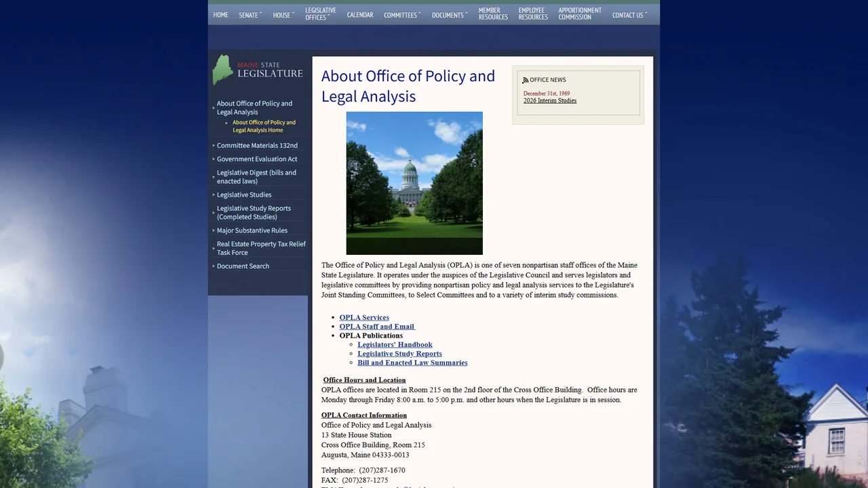Open Government Evaluation Act sidebar link
This screenshot has height=488, width=868.
[x=257, y=159]
